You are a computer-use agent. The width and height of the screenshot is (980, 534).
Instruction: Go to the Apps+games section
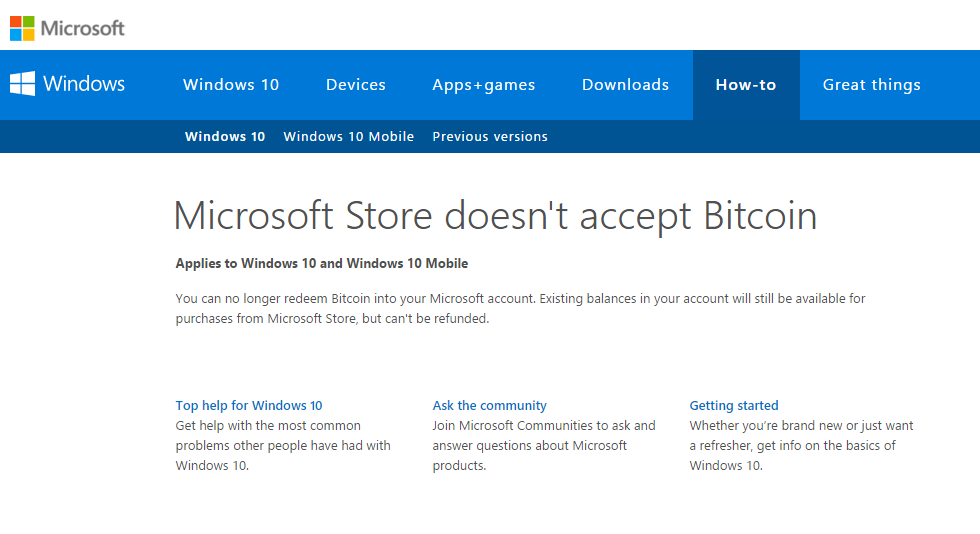(x=484, y=85)
